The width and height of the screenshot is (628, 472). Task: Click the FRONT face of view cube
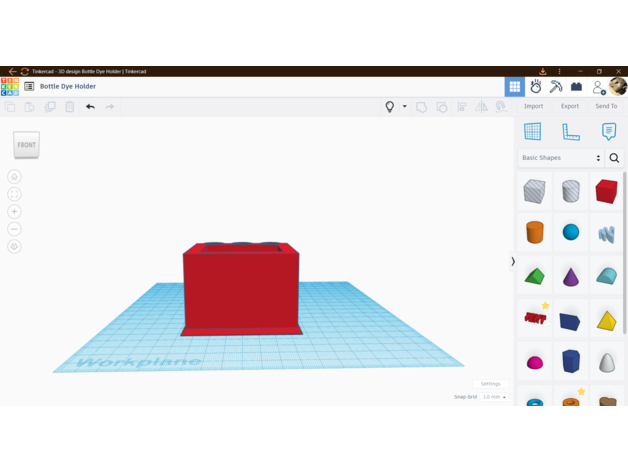point(27,145)
